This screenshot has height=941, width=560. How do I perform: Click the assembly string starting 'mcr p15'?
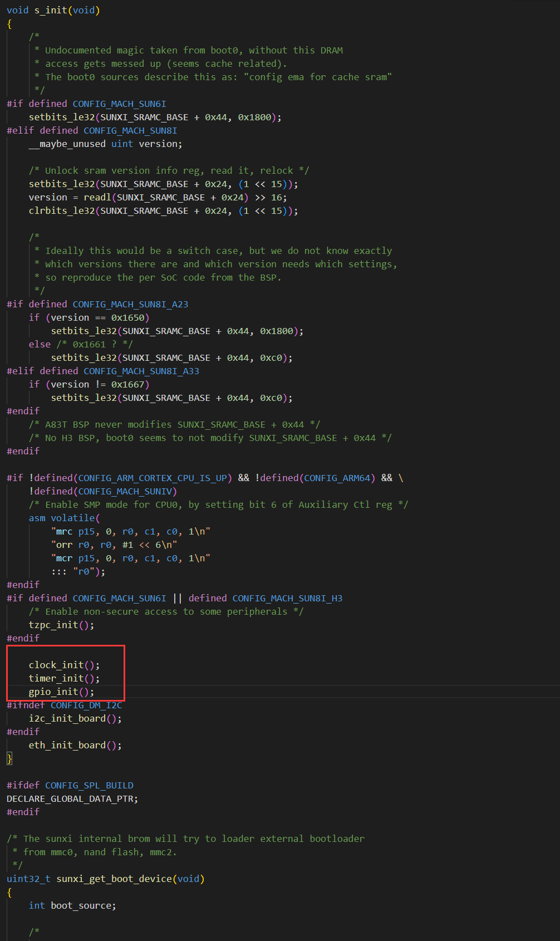pos(131,558)
